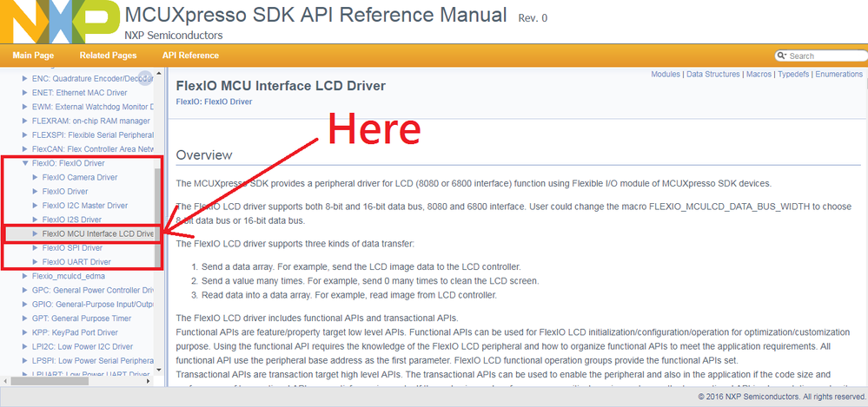This screenshot has height=407, width=868.
Task: Click the tree horizontal scrollbar thumb
Action: (49, 380)
